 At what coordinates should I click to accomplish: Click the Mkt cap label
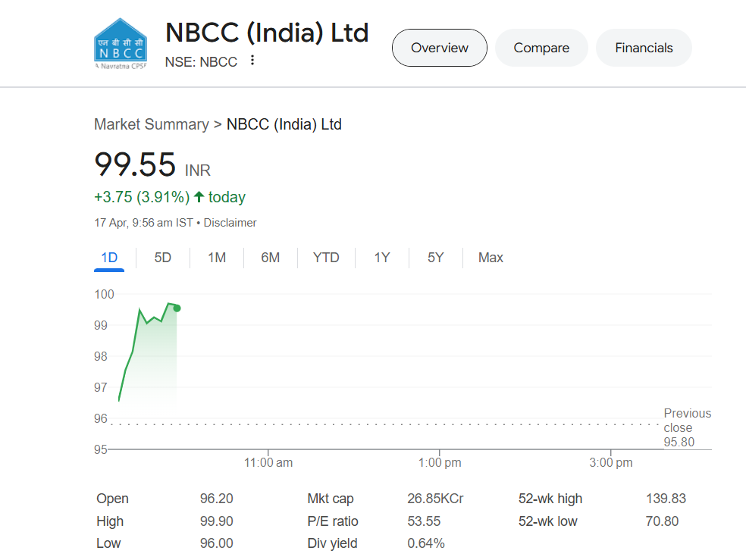(x=331, y=498)
